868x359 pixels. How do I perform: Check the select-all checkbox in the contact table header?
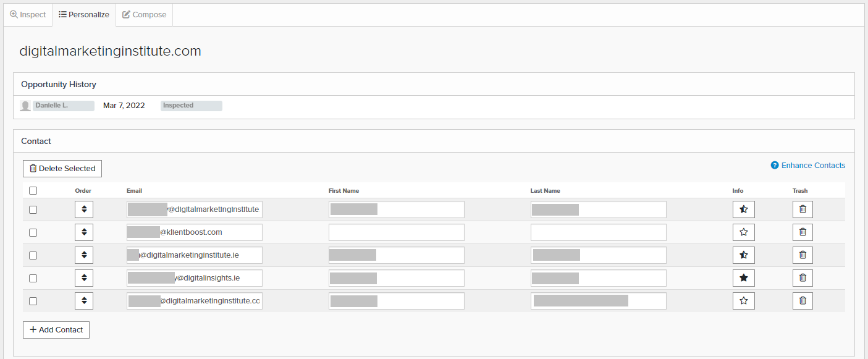(x=33, y=190)
